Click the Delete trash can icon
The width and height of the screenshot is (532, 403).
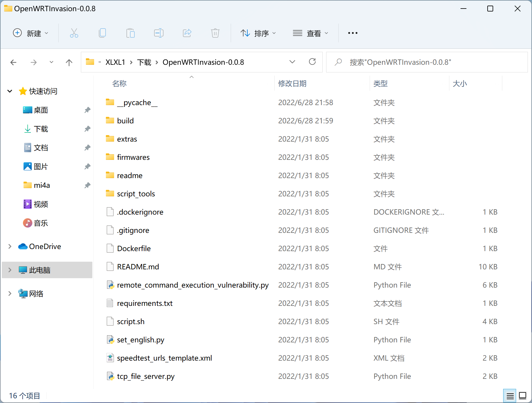[x=215, y=33]
